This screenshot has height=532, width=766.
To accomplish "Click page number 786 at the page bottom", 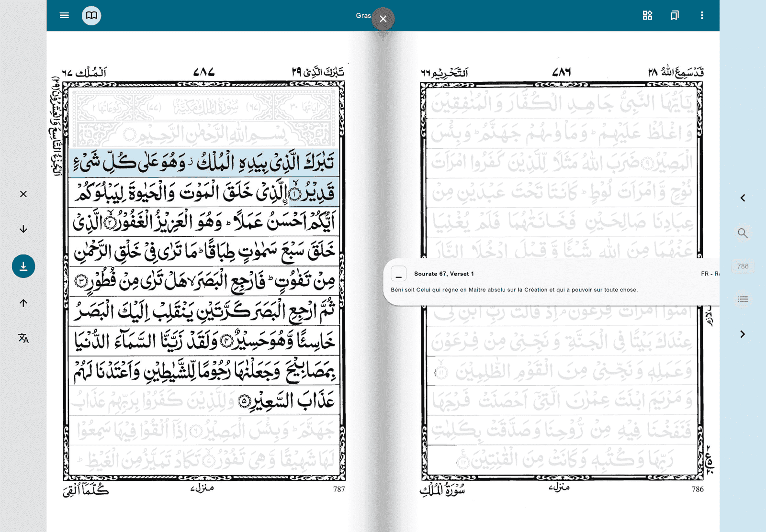I will pos(698,489).
